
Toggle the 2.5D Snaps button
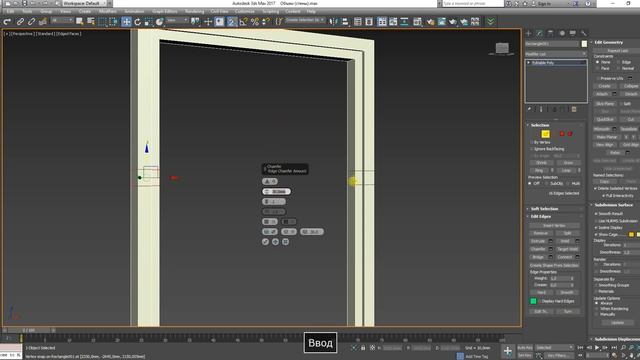click(231, 22)
